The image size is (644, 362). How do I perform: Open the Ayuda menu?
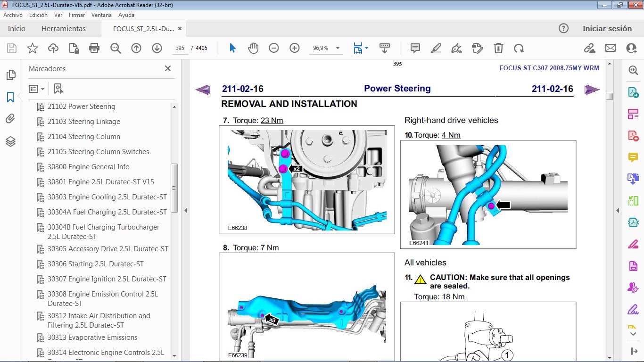tap(126, 15)
